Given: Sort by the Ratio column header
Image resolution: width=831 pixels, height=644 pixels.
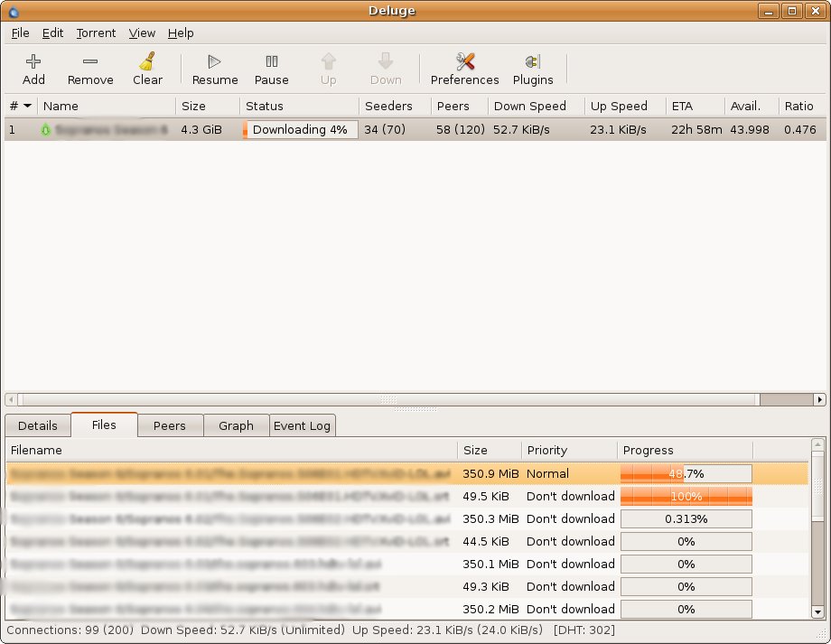Looking at the screenshot, I should point(802,106).
